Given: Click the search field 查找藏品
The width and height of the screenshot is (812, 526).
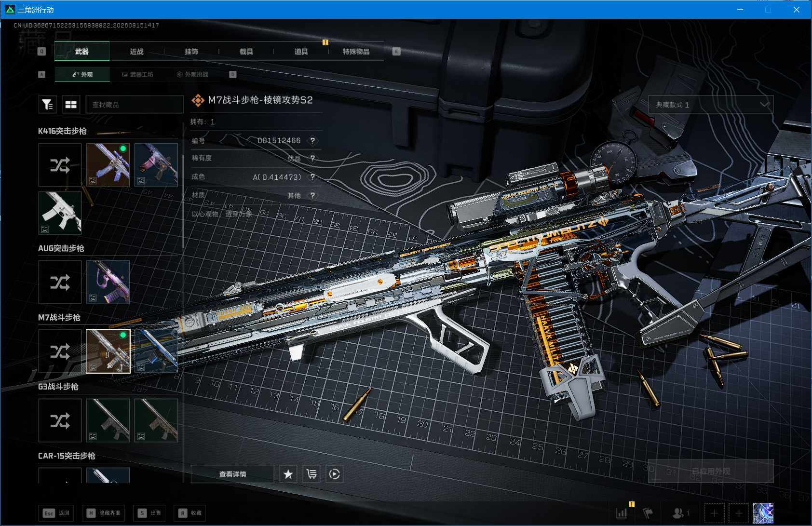Looking at the screenshot, I should (x=135, y=104).
